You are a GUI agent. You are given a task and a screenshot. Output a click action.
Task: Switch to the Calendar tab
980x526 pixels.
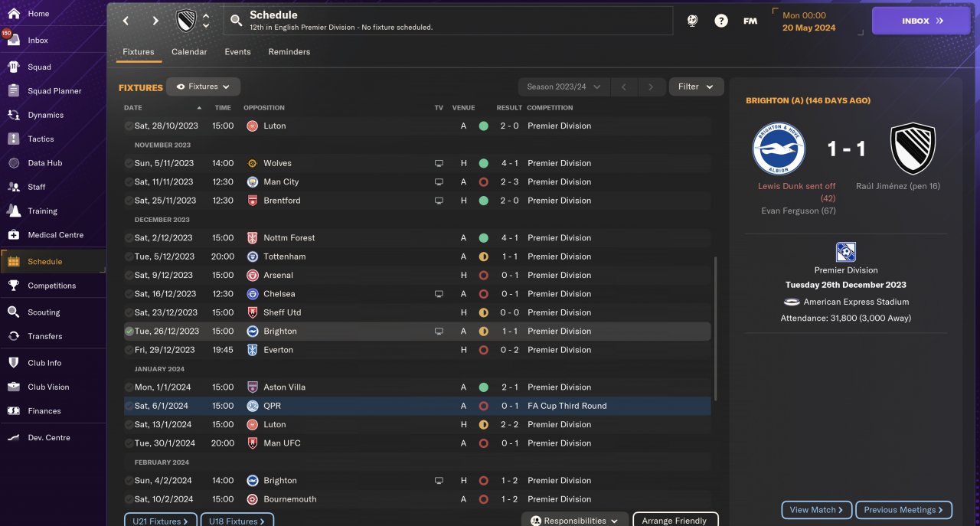tap(189, 52)
